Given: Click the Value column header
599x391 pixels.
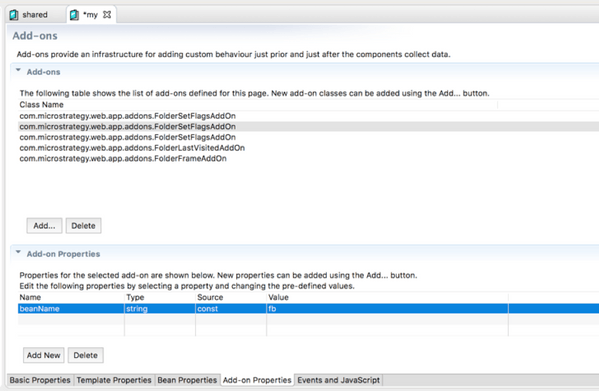Looking at the screenshot, I should pyautogui.click(x=387, y=297).
